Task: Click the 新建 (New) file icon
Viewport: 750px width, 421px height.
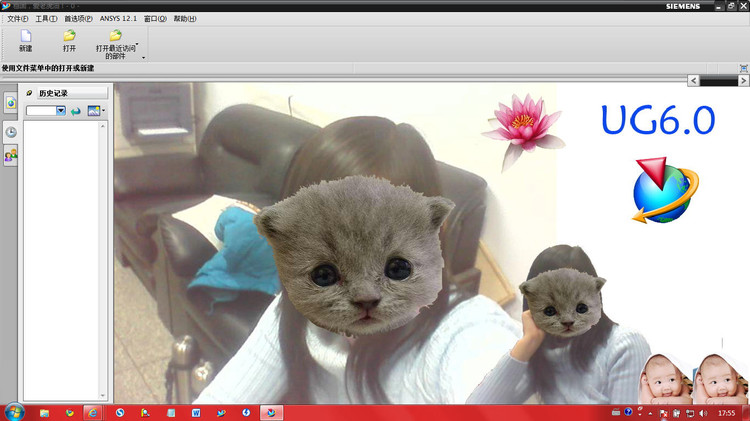Action: [25, 37]
